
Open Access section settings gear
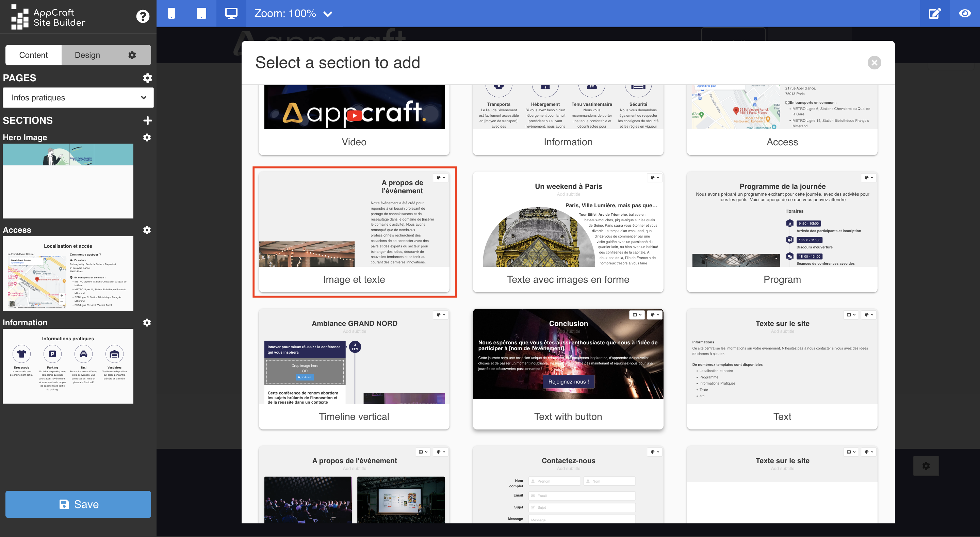click(147, 230)
